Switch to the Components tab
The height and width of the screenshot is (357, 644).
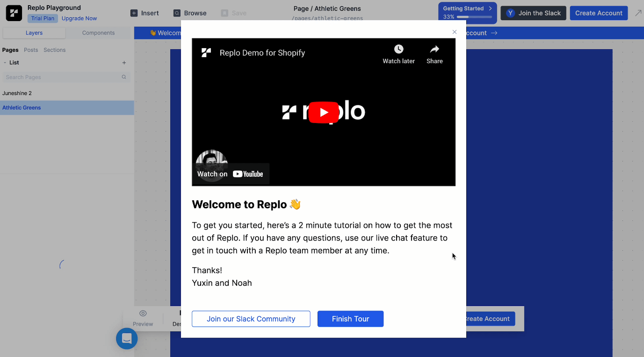(98, 33)
